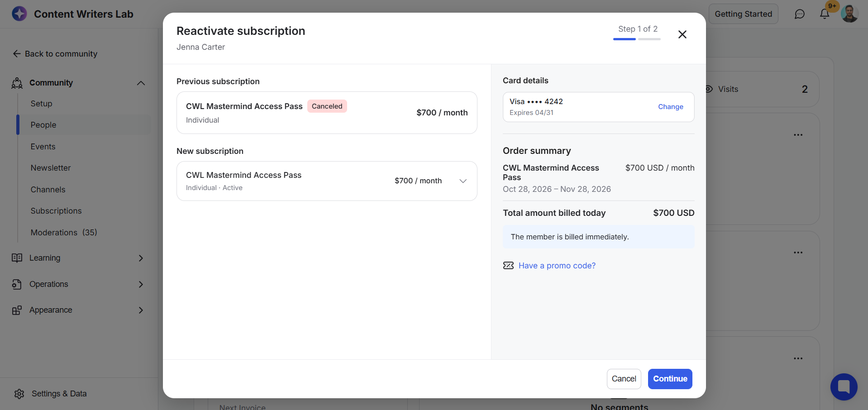Collapse the Community section chevron
The width and height of the screenshot is (868, 410).
click(x=141, y=83)
